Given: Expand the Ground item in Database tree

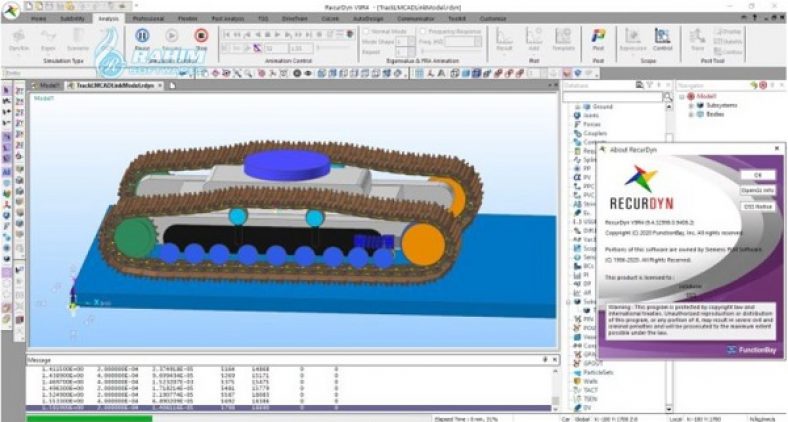Looking at the screenshot, I should click(x=578, y=107).
